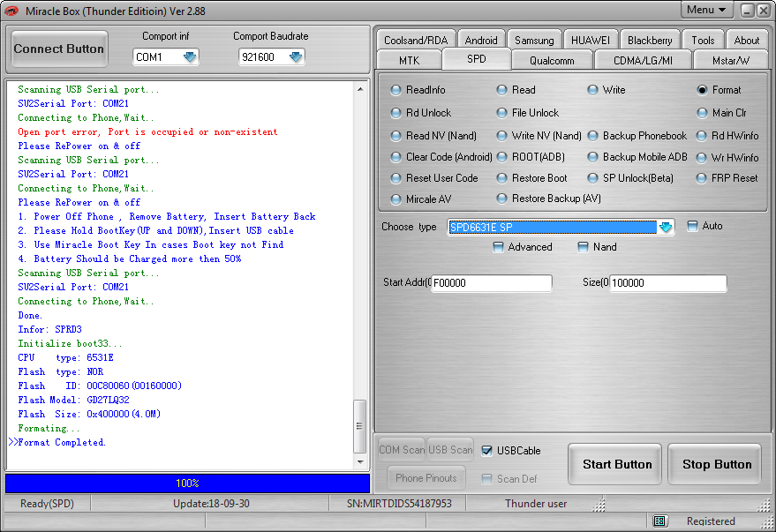Click the Connect Button
This screenshot has width=776, height=532.
click(x=59, y=49)
